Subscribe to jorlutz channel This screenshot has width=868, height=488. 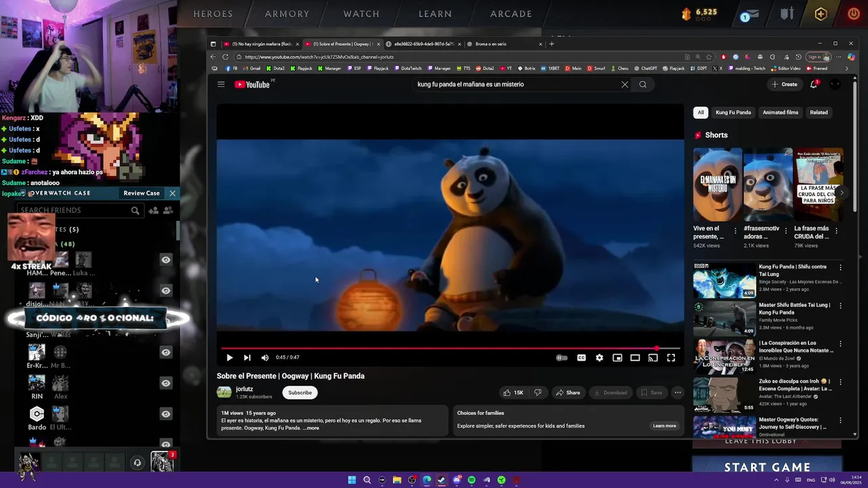click(x=300, y=392)
